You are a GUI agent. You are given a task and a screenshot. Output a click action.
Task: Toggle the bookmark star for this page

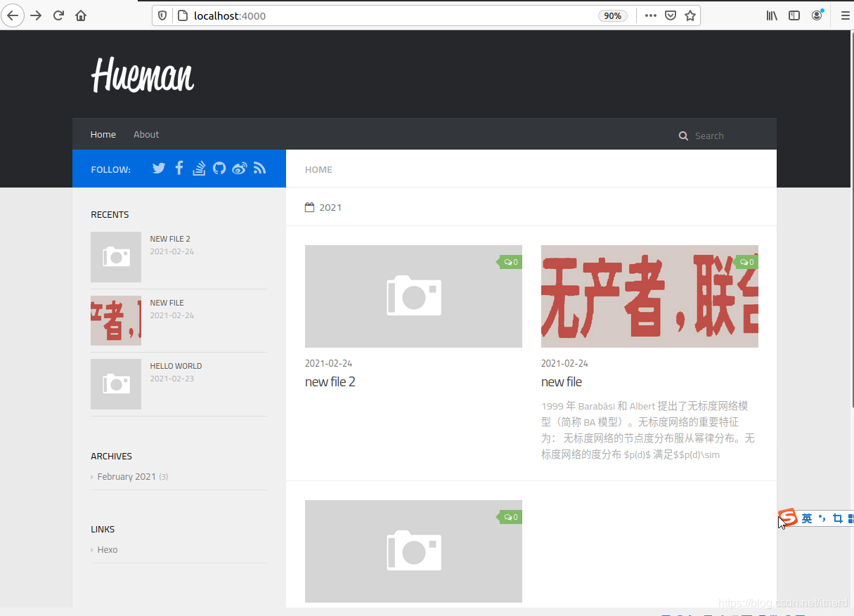coord(690,15)
